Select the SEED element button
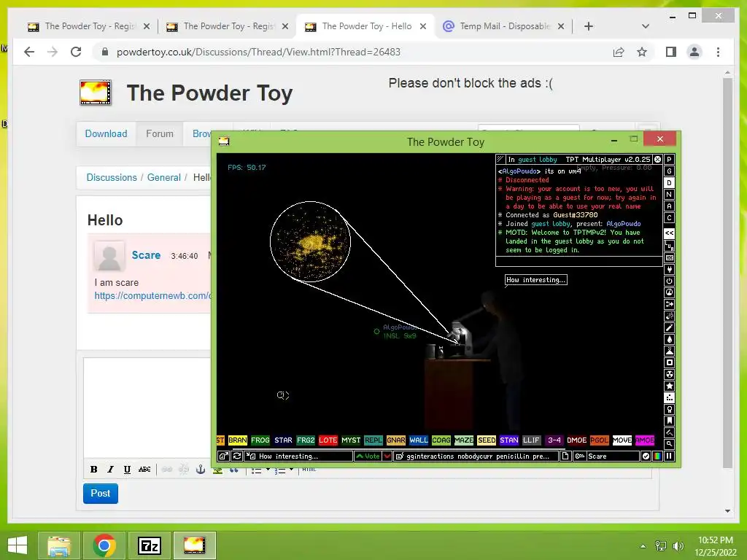The height and width of the screenshot is (560, 747). coord(487,440)
